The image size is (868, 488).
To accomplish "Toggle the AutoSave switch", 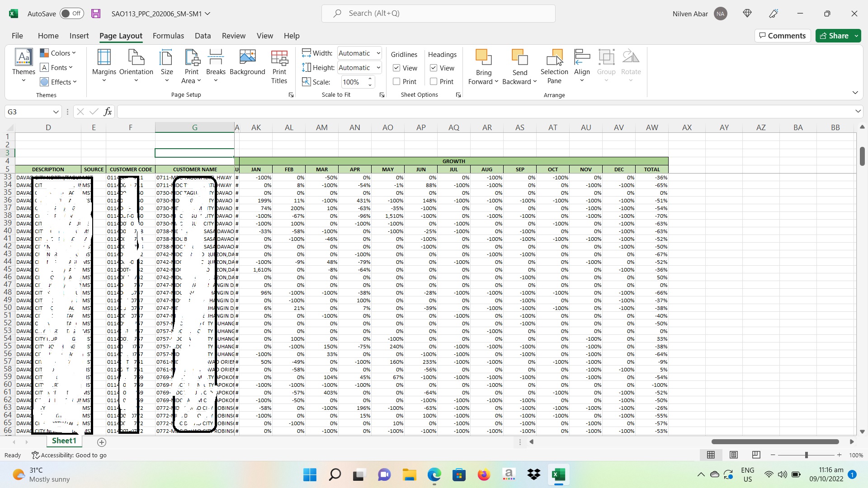I will click(x=71, y=14).
